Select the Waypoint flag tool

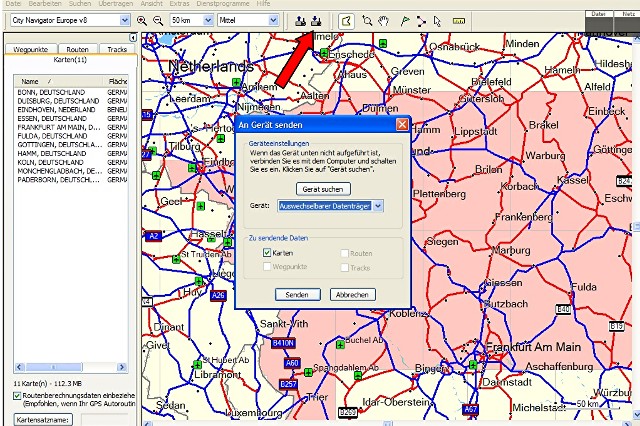coord(405,21)
